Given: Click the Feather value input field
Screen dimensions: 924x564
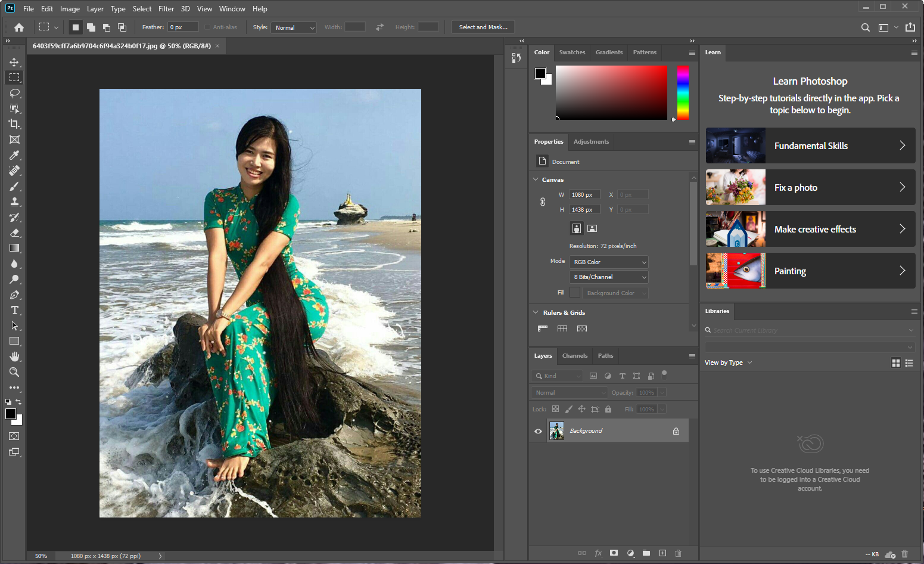Looking at the screenshot, I should click(x=182, y=27).
